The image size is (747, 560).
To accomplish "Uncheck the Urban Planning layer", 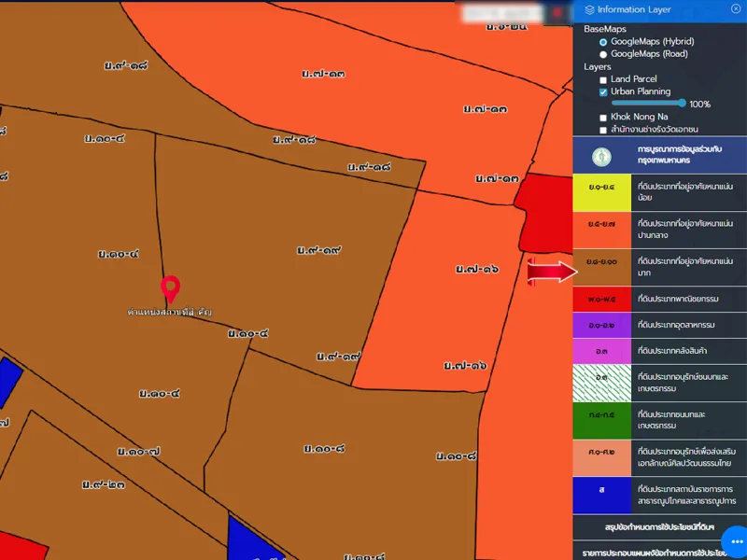I will [603, 92].
